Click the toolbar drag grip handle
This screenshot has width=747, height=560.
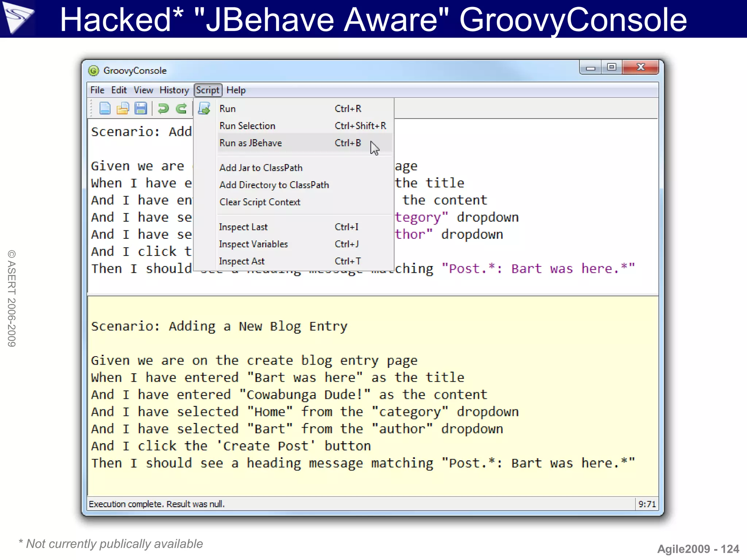[x=92, y=108]
